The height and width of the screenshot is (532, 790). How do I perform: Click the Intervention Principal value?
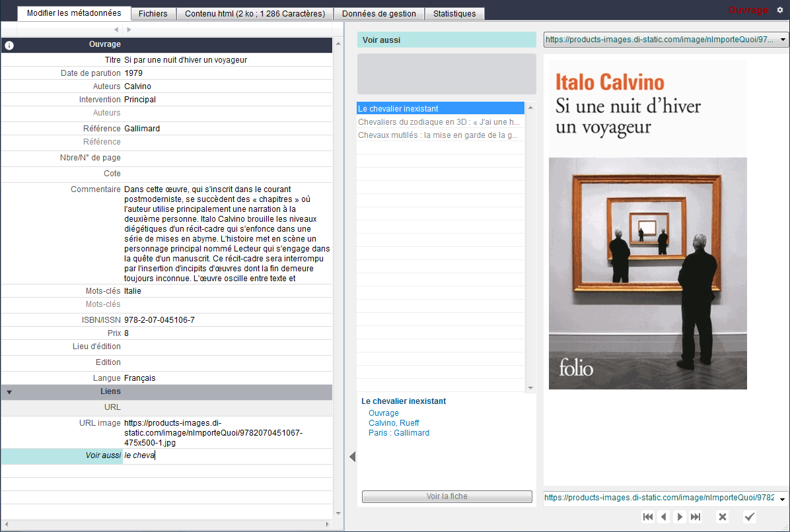228,99
